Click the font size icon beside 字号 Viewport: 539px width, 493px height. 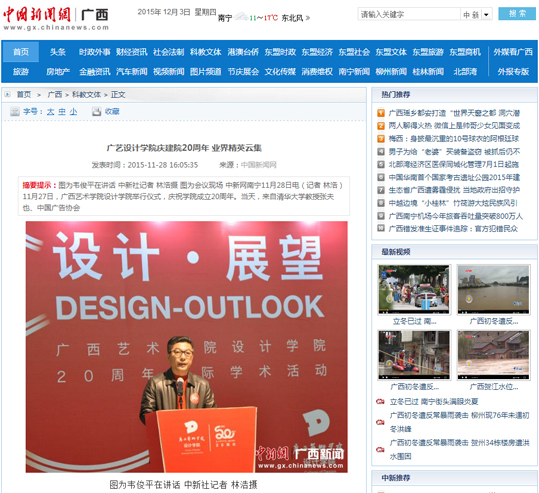pyautogui.click(x=15, y=111)
